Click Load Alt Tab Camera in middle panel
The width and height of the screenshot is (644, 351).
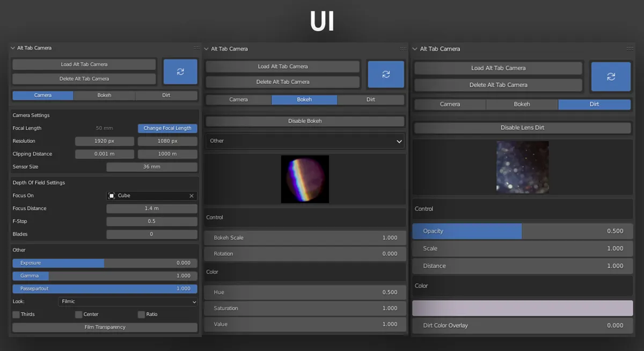pyautogui.click(x=283, y=67)
